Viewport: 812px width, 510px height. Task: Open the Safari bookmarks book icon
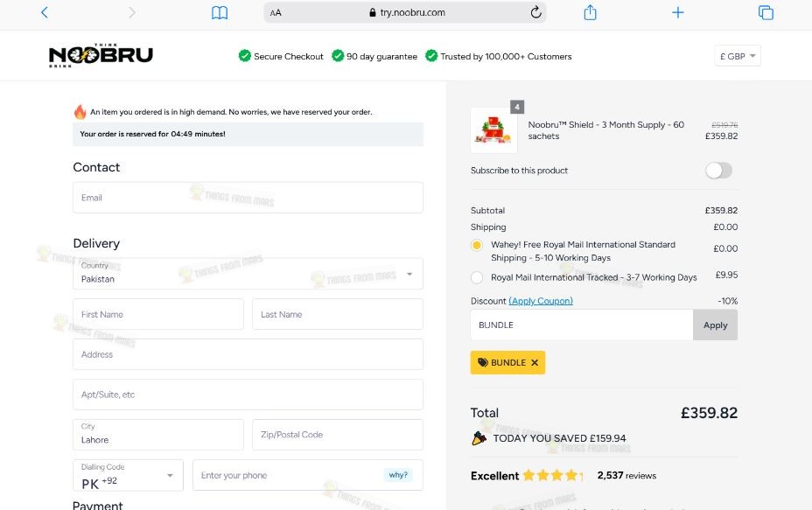[x=220, y=12]
